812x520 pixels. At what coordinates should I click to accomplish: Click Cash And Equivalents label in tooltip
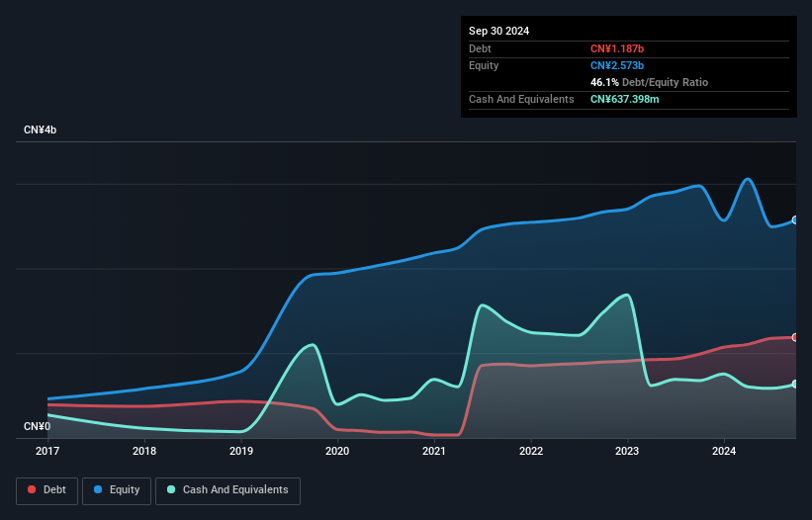(x=521, y=99)
